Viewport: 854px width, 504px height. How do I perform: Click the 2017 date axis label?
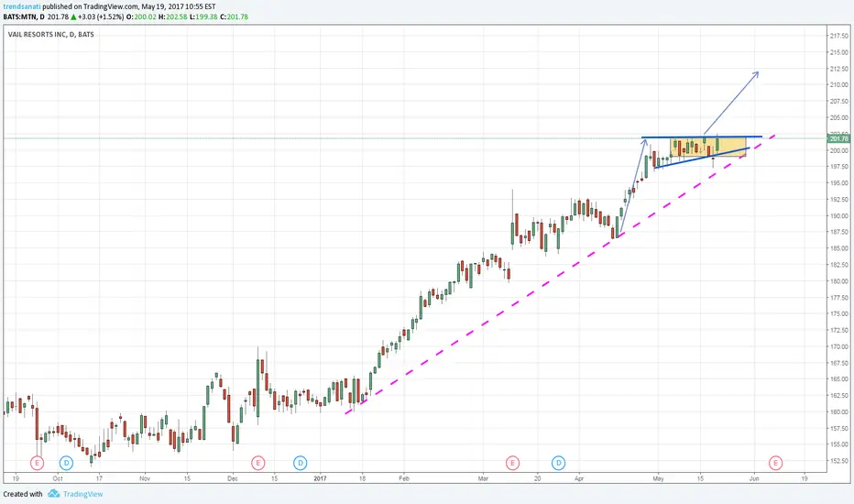click(321, 479)
